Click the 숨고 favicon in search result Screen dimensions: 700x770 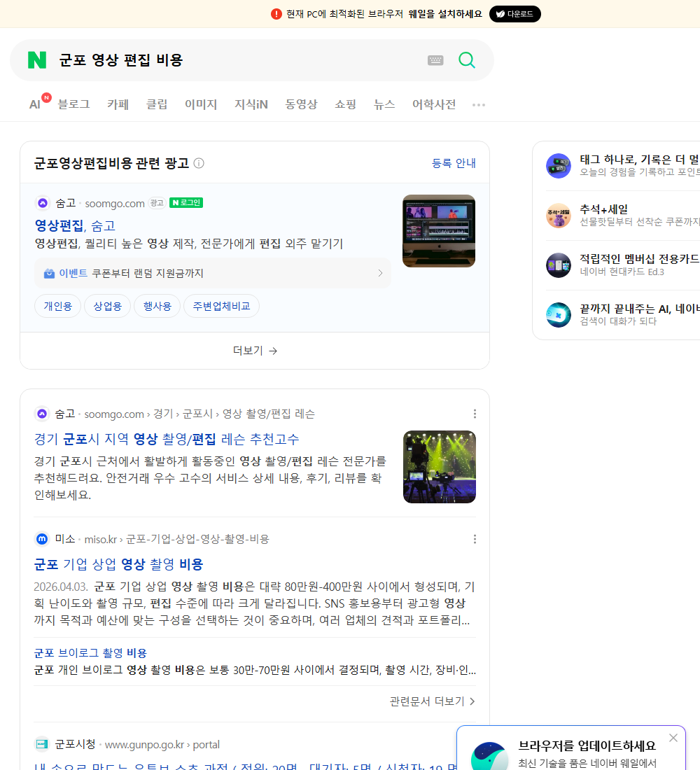coord(42,414)
